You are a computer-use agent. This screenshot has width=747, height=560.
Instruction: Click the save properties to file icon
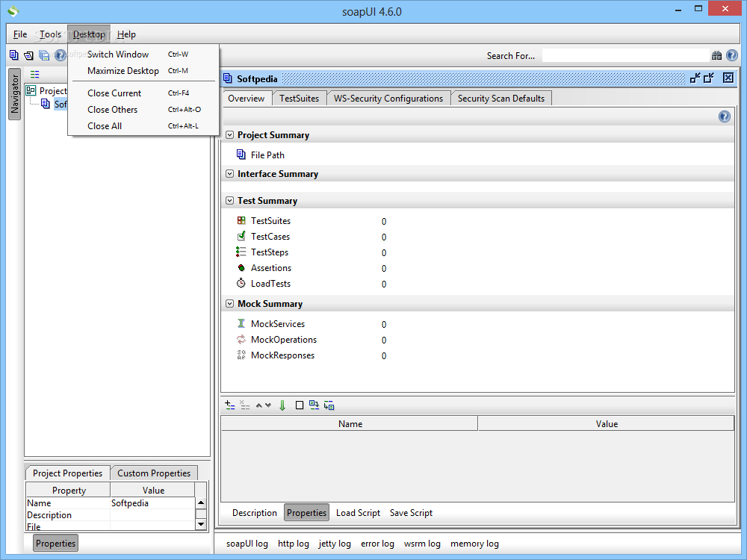(329, 405)
